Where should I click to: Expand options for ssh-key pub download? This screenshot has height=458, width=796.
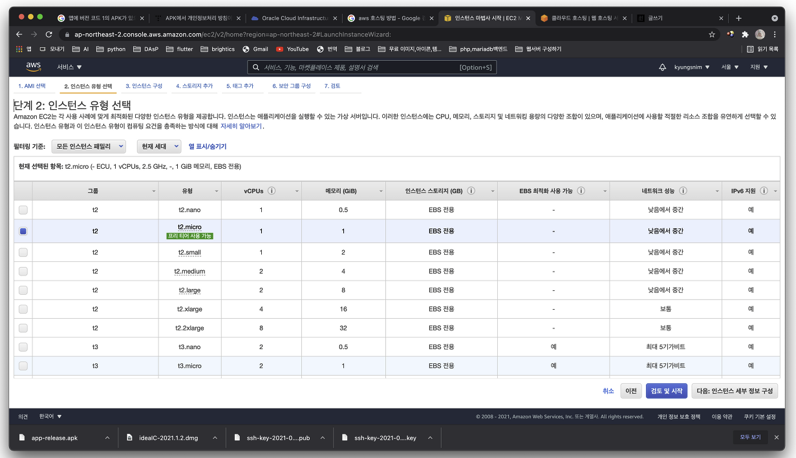[x=322, y=438]
